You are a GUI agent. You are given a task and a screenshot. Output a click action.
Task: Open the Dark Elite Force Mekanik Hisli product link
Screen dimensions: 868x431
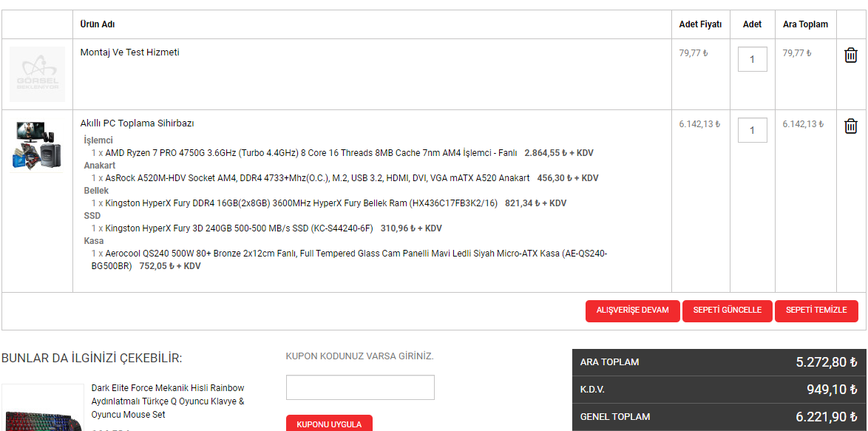[168, 401]
